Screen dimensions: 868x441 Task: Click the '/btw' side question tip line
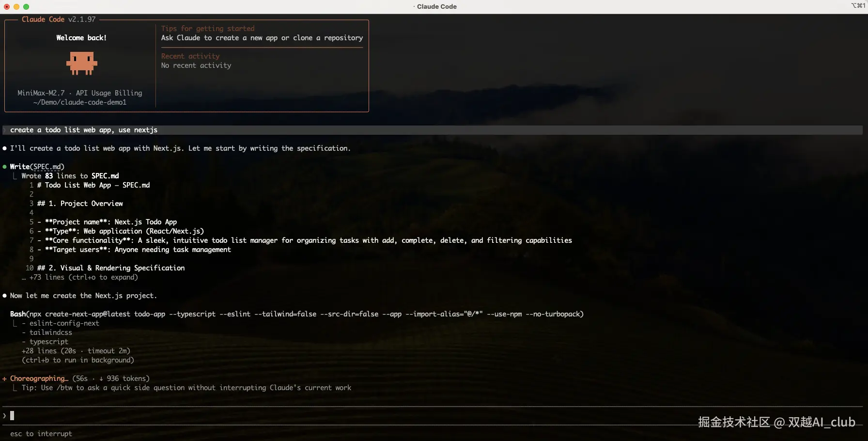(x=186, y=388)
